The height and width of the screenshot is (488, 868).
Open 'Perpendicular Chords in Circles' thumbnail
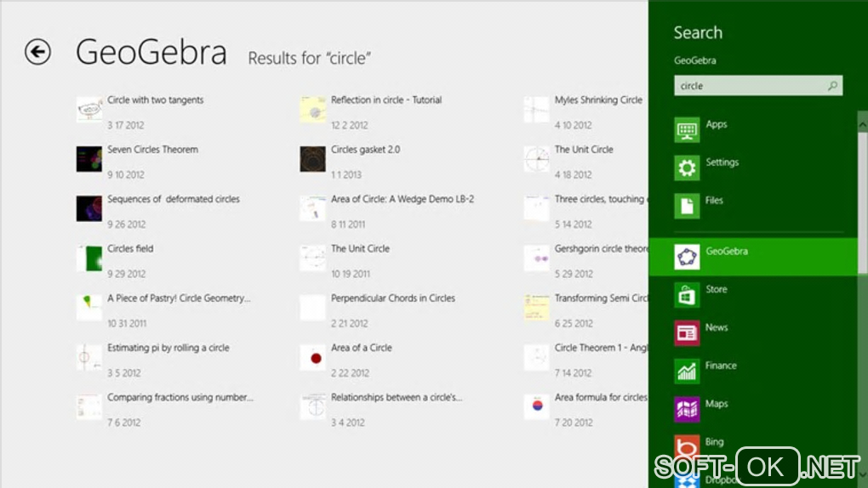[313, 308]
